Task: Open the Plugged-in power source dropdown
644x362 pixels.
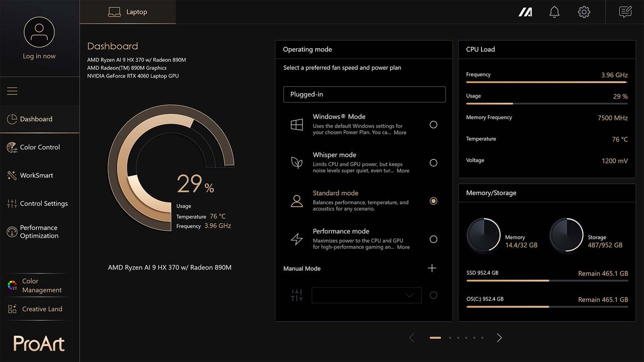Action: click(364, 95)
